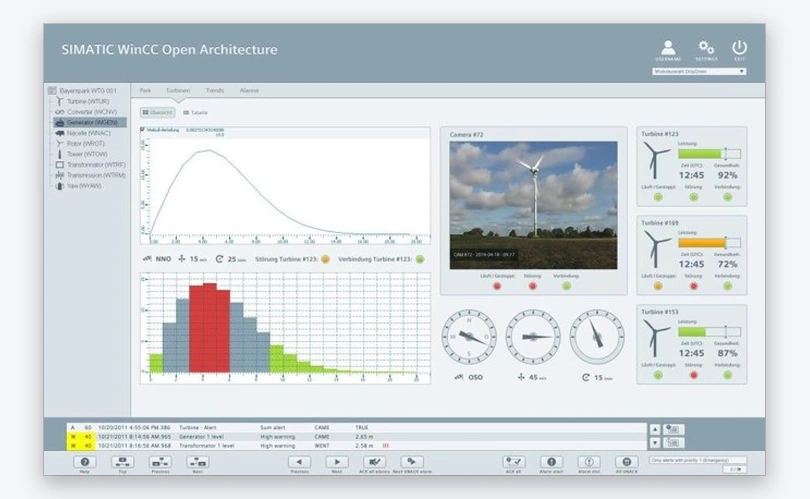Open the Modulauswahl dropdown in header

coord(699,71)
